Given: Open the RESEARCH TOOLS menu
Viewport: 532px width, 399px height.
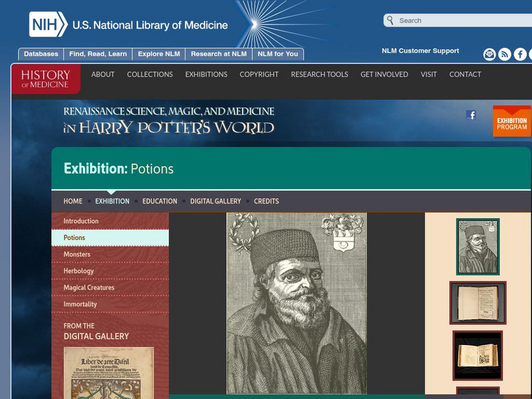Looking at the screenshot, I should (320, 74).
